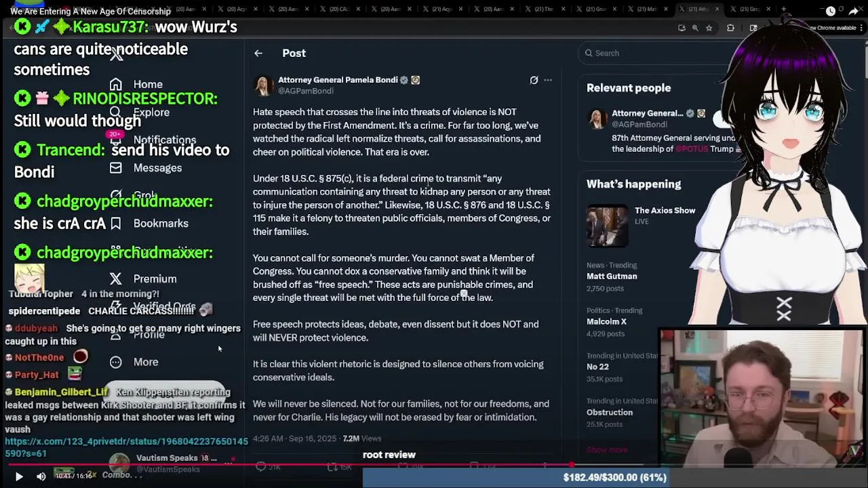
Task: Click chat username 'Party_Hat'
Action: pos(37,375)
